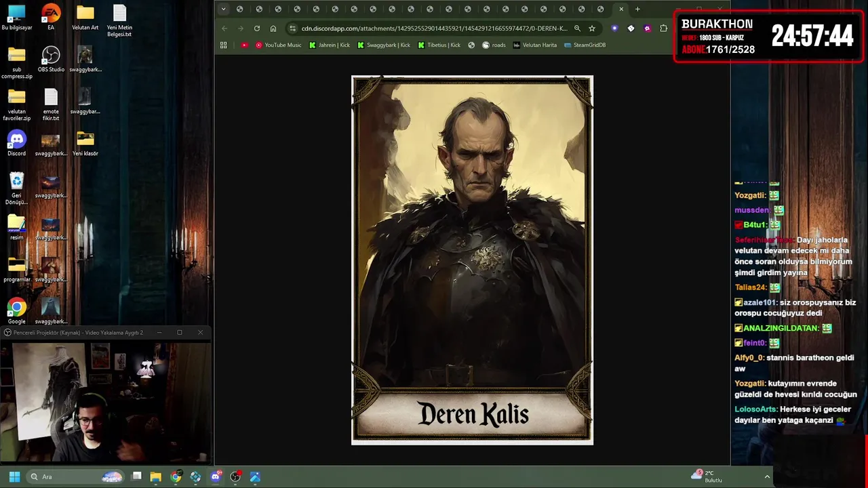Open Task View on taskbar
This screenshot has height=488, width=868.
136,476
